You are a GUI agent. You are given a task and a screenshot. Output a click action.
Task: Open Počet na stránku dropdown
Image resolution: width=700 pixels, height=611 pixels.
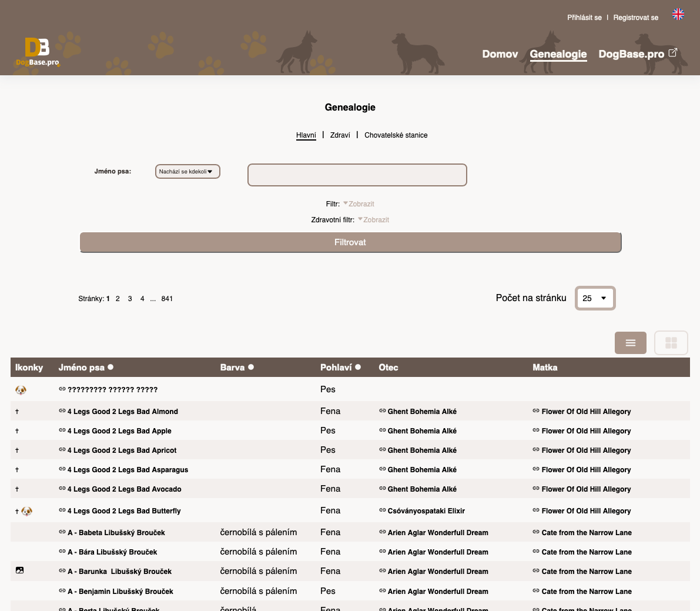(x=595, y=298)
